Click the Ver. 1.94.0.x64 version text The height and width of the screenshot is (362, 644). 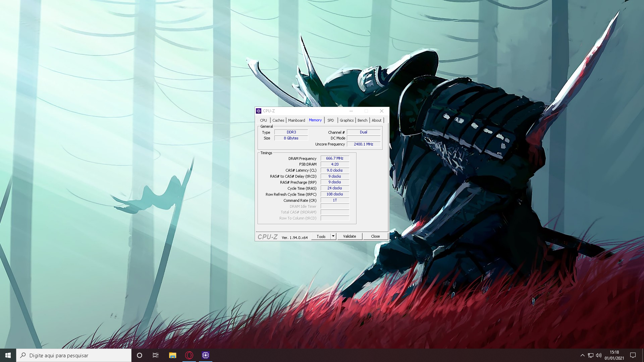pyautogui.click(x=294, y=237)
